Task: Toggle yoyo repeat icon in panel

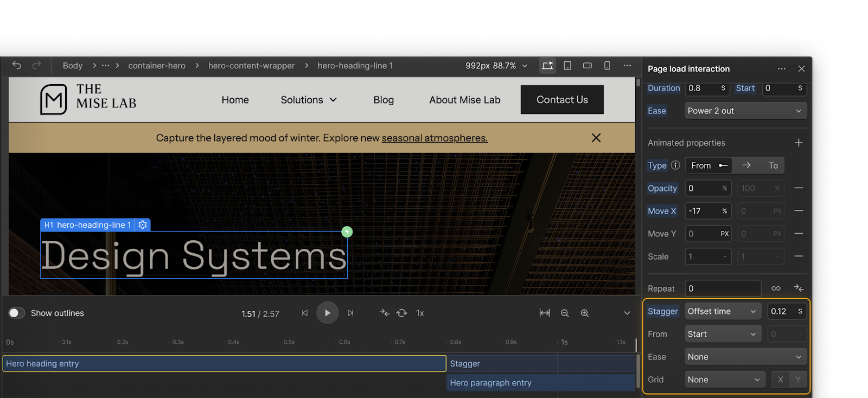Action: 799,288
